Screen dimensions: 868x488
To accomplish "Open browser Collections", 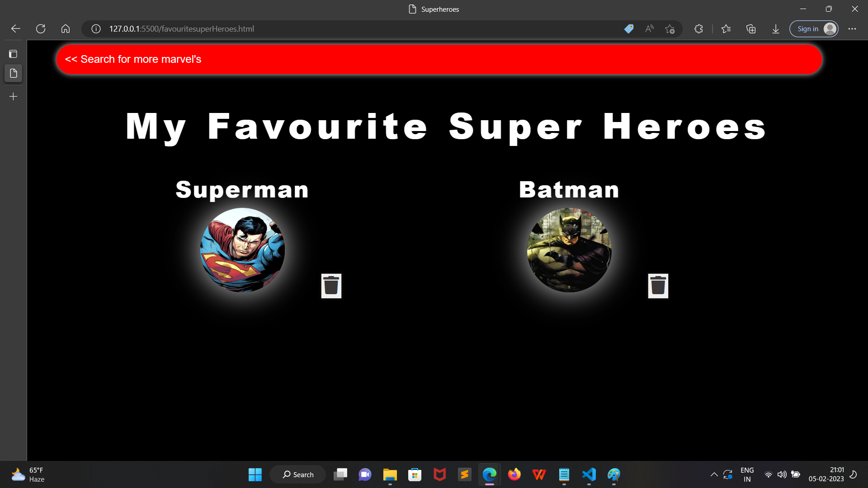I will click(x=751, y=28).
